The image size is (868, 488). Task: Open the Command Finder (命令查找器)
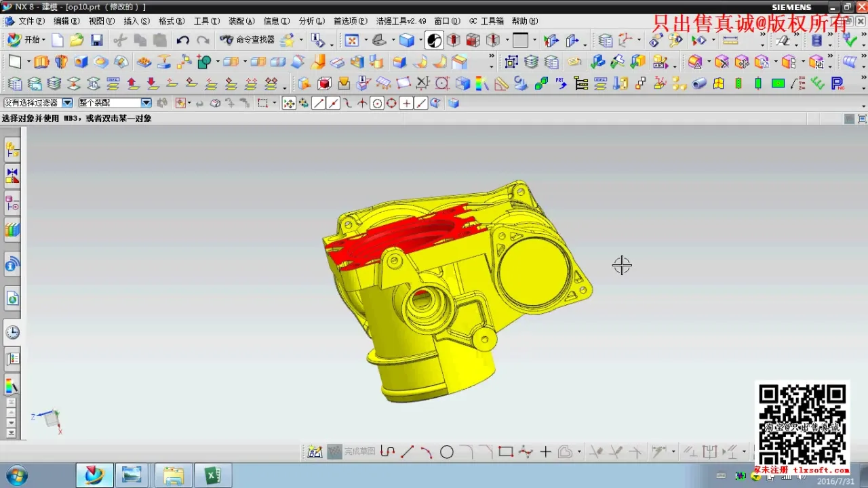coord(248,40)
